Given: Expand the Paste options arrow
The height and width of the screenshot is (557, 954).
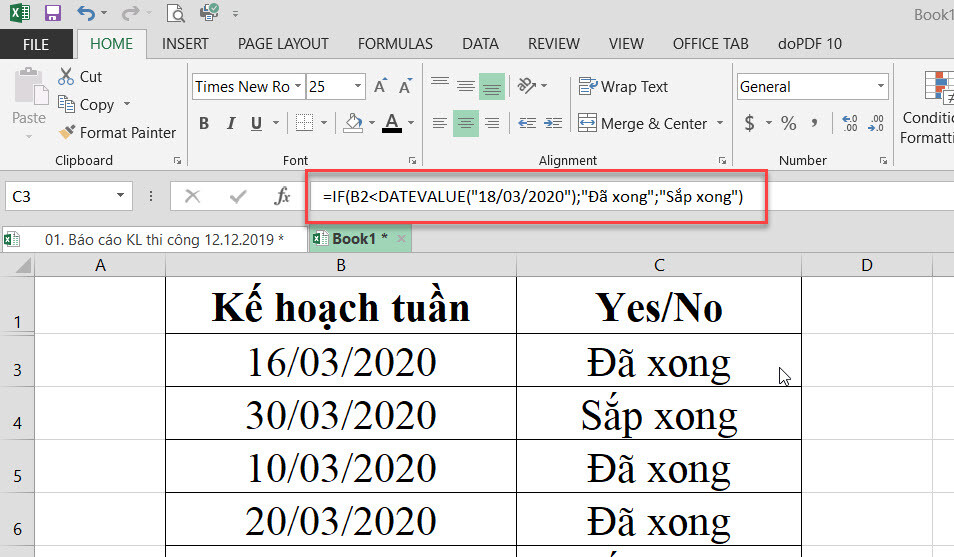Looking at the screenshot, I should click(29, 136).
